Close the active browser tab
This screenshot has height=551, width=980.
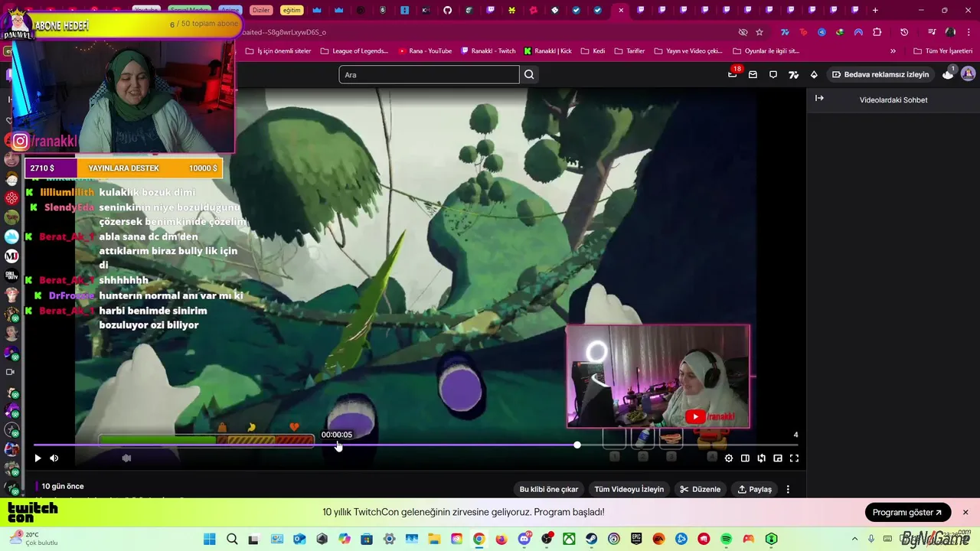(621, 10)
